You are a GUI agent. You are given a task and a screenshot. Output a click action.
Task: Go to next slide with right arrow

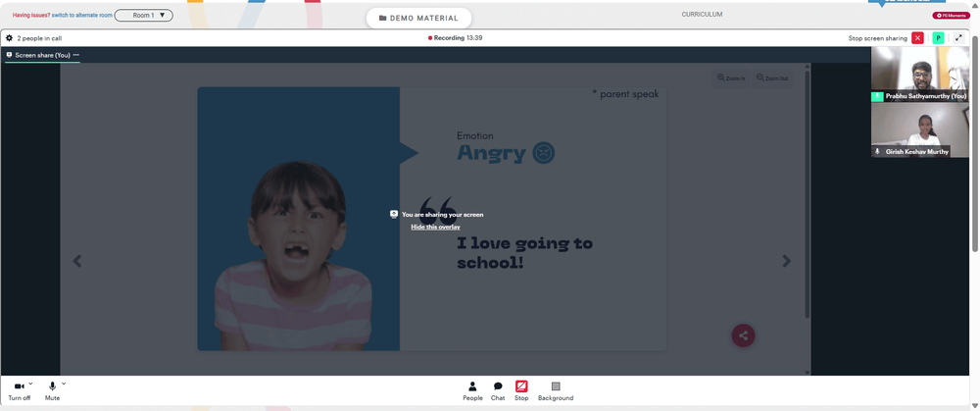[787, 261]
